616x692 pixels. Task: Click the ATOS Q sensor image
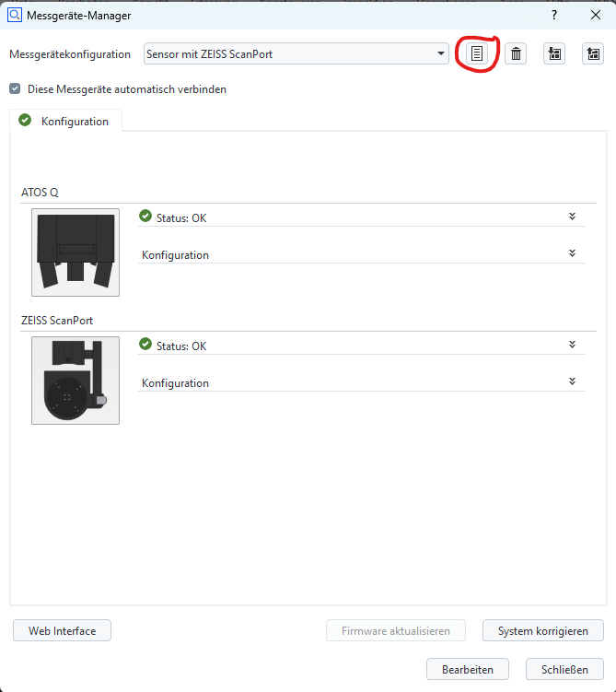[75, 252]
